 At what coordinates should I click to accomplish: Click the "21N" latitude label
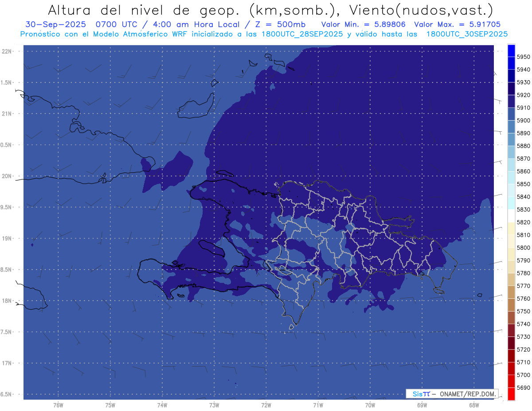coord(7,114)
